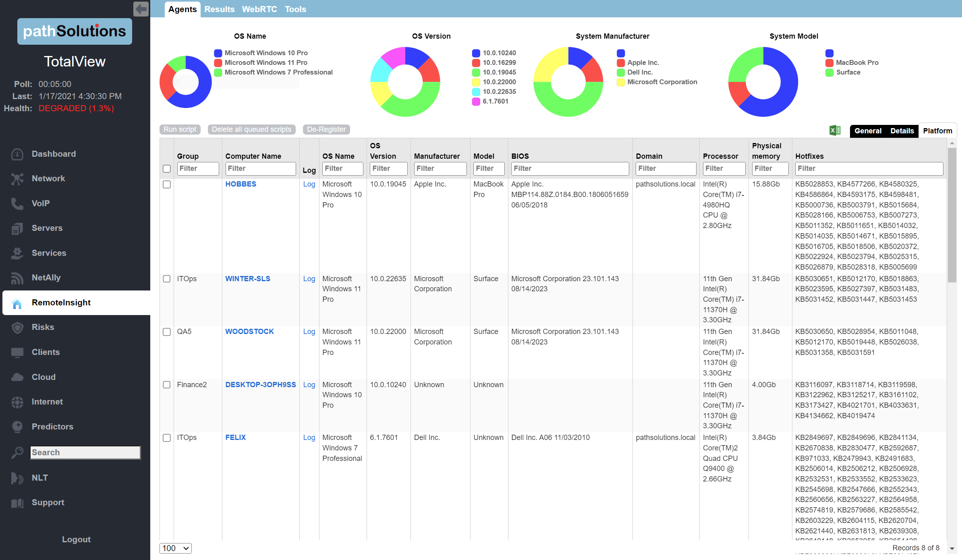Open the Predictors sidebar item
This screenshot has height=560, width=962.
tap(52, 427)
